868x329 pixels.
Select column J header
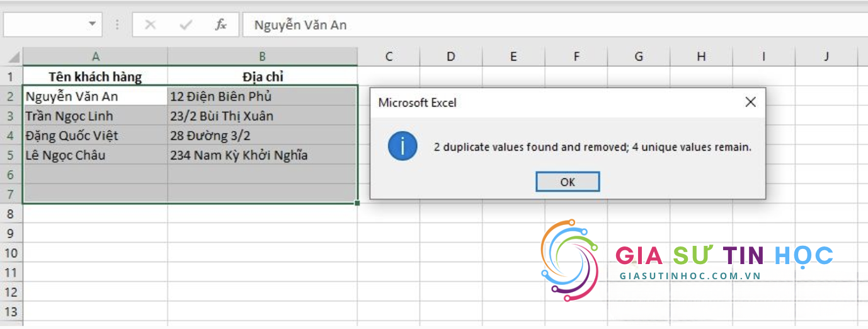click(x=826, y=57)
